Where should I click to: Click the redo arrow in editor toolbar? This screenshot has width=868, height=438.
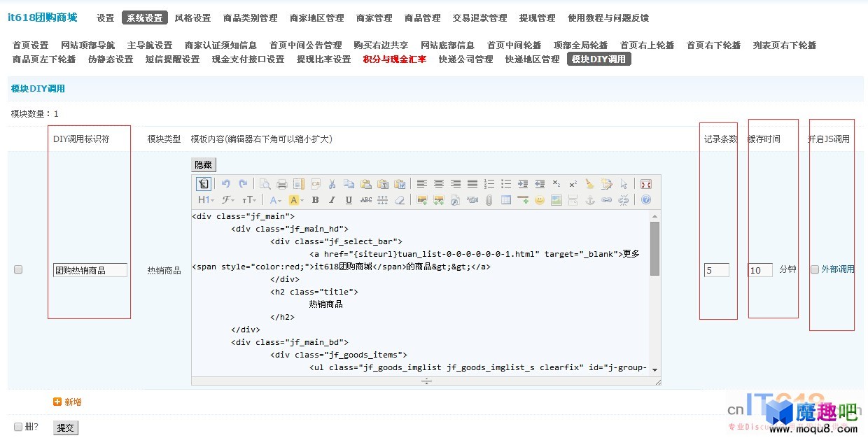tap(243, 184)
